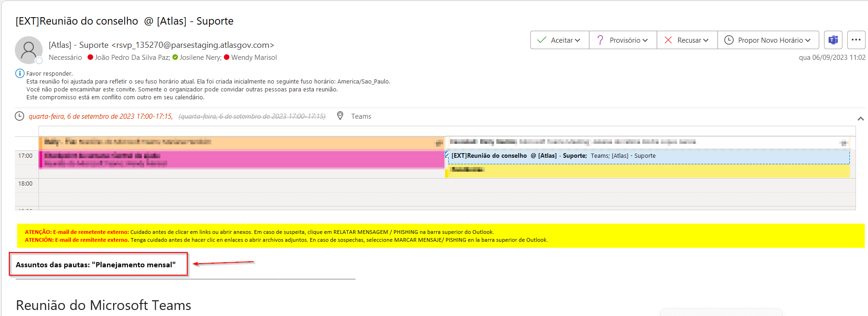
Task: Click the Necessário attendees label
Action: pos(65,58)
